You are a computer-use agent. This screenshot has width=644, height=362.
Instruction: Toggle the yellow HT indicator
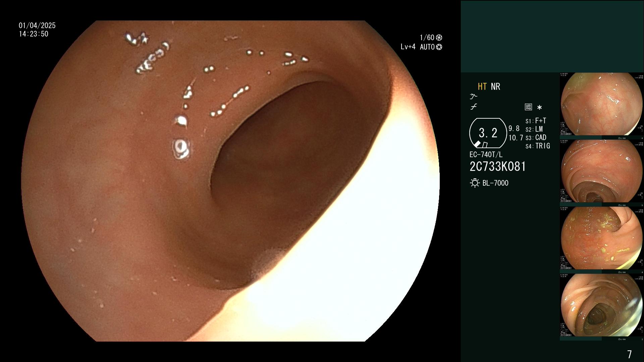point(482,86)
